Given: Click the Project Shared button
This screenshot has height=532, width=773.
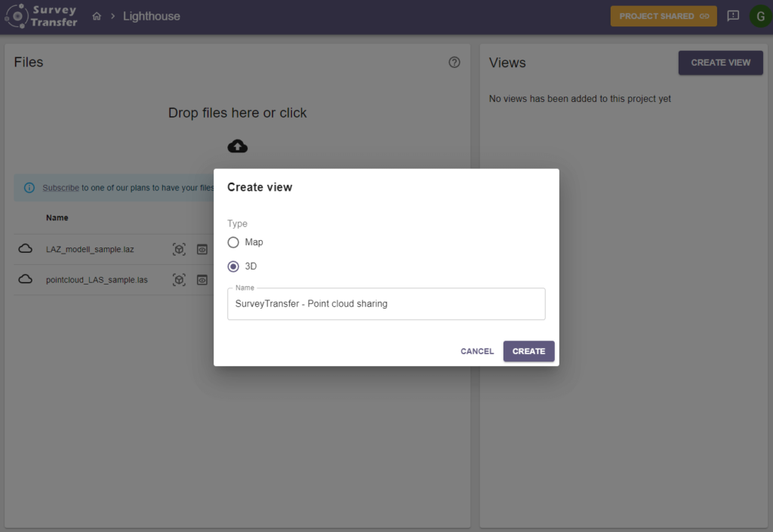Looking at the screenshot, I should point(664,16).
